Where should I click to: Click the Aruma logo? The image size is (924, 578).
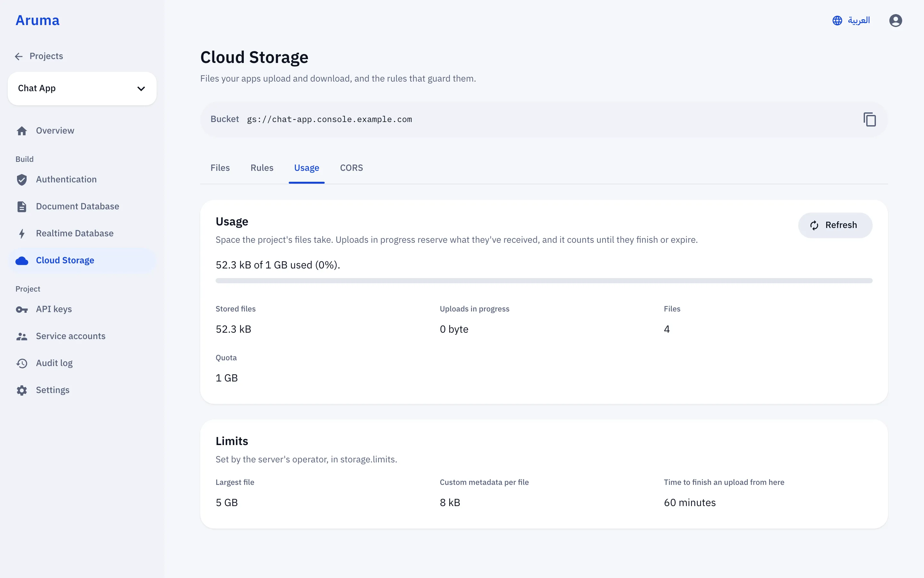[38, 20]
